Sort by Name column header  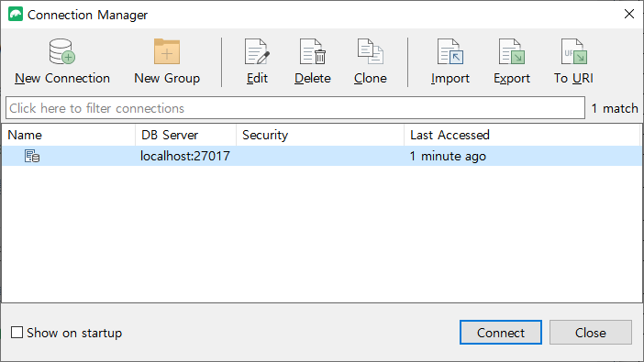tap(68, 135)
